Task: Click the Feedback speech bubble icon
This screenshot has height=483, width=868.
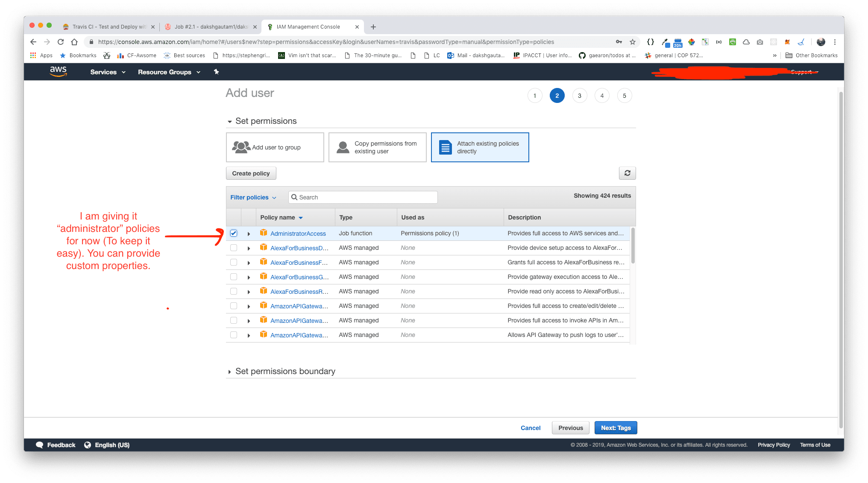Action: click(x=40, y=445)
